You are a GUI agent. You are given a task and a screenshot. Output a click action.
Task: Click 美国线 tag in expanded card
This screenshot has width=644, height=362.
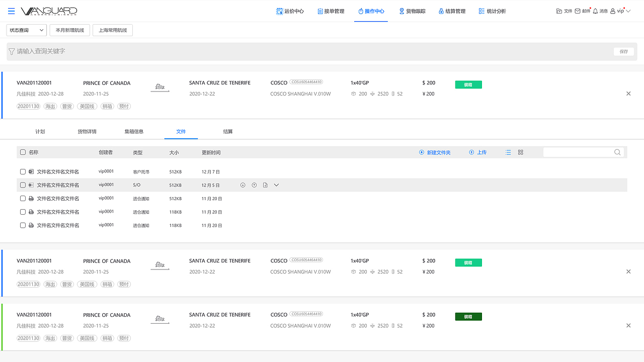pos(87,106)
